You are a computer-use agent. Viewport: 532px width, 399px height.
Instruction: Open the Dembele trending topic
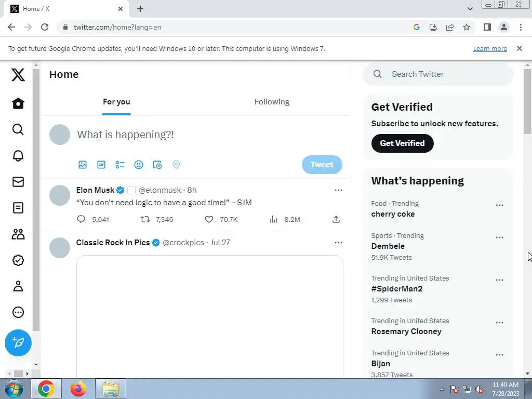388,246
